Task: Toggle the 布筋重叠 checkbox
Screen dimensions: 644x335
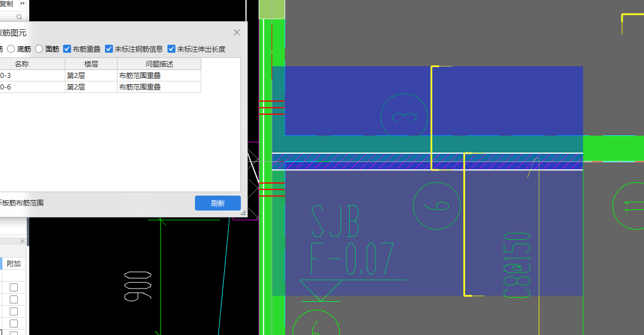Action: click(67, 49)
